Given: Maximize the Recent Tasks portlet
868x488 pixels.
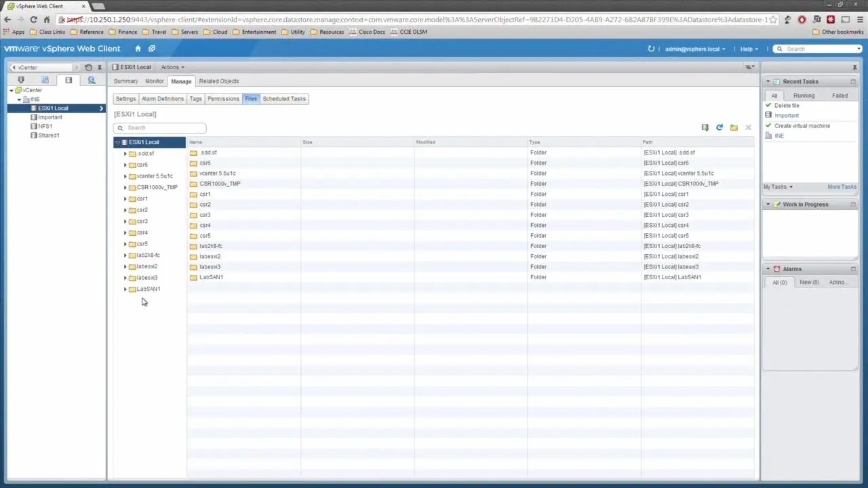Looking at the screenshot, I should (x=853, y=81).
